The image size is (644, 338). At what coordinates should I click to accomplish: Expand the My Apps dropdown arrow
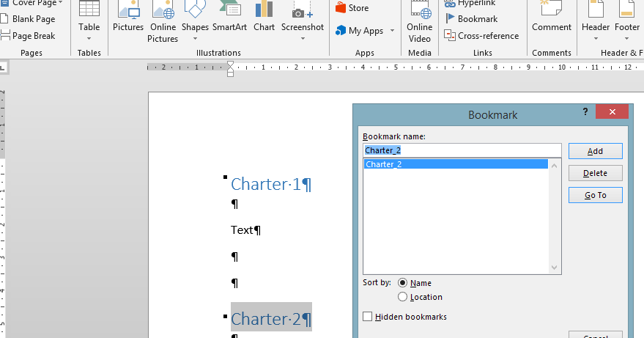coord(392,31)
